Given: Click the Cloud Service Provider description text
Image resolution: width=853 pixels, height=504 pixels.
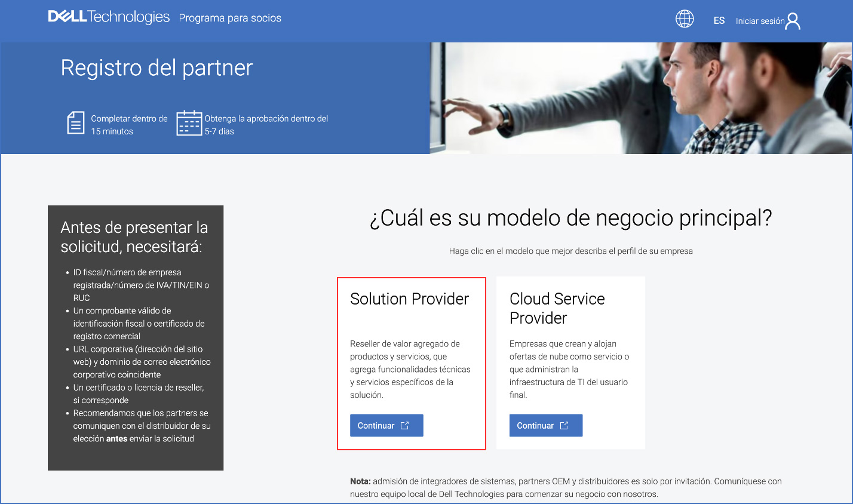Looking at the screenshot, I should pos(569,369).
